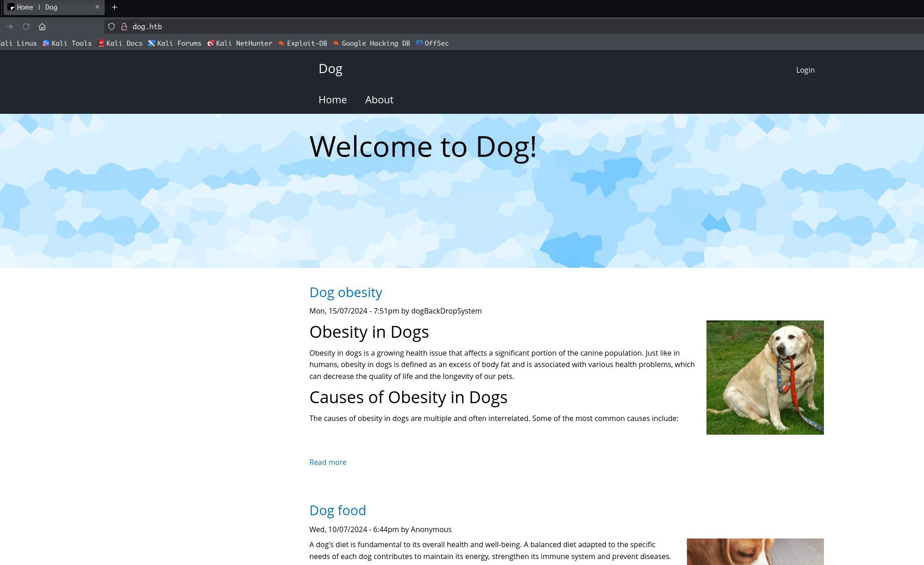Viewport: 924px width, 565px height.
Task: Go to browser home icon
Action: [42, 27]
